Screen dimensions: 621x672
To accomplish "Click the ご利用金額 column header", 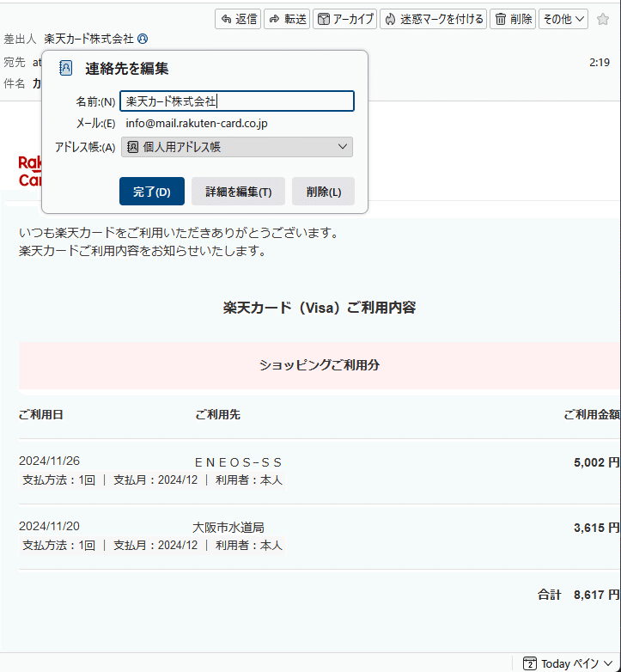I will 592,414.
